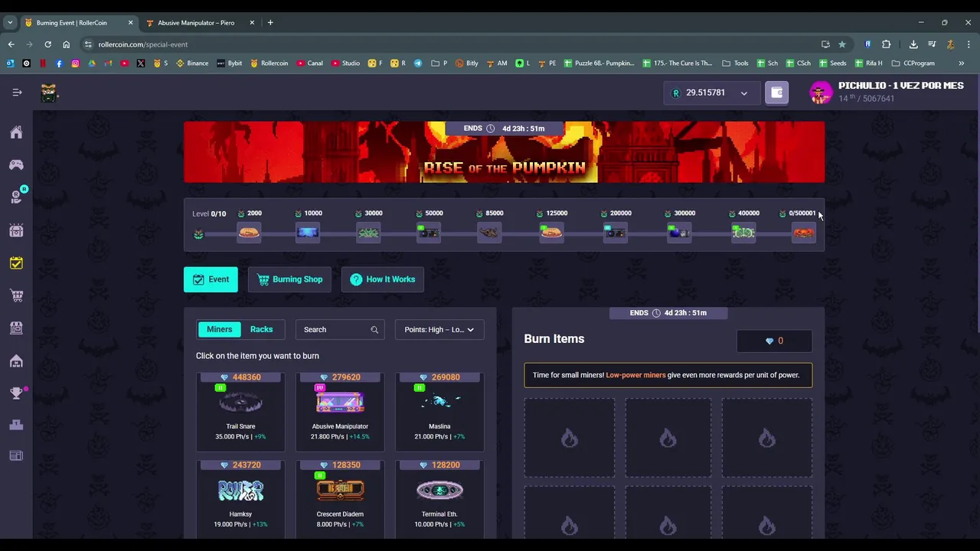This screenshot has width=980, height=551.
Task: Switch list to Miners
Action: click(x=219, y=329)
